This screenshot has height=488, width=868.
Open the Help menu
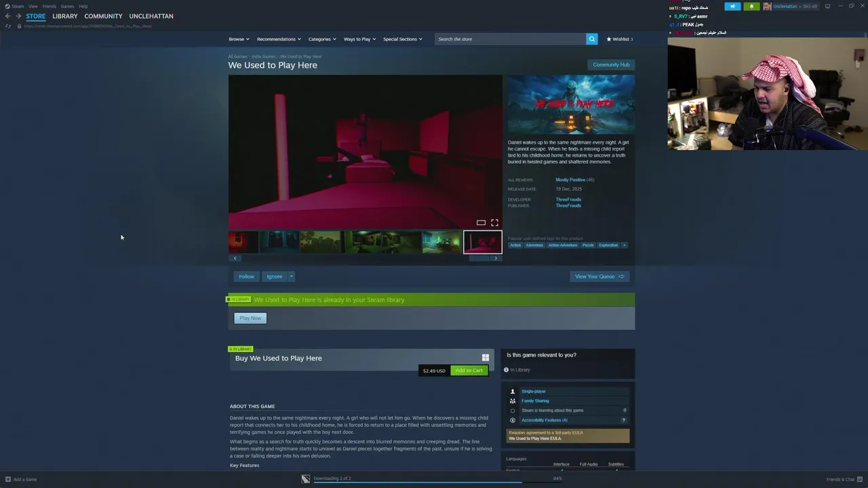click(x=83, y=6)
